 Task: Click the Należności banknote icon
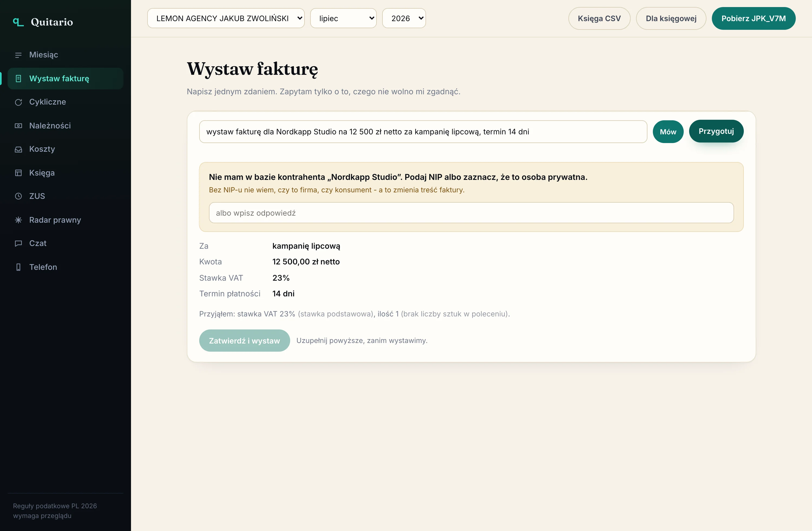tap(18, 126)
